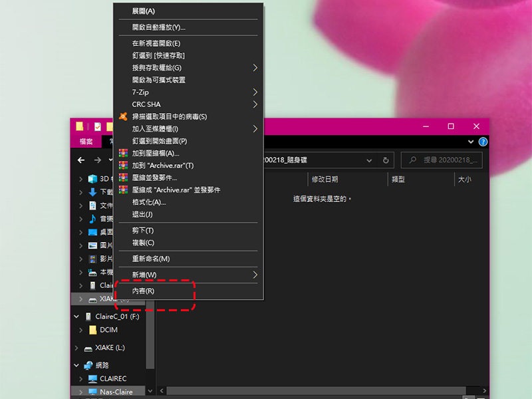This screenshot has width=532, height=399.
Task: Sort by the 修改日期 column header
Action: pos(348,179)
